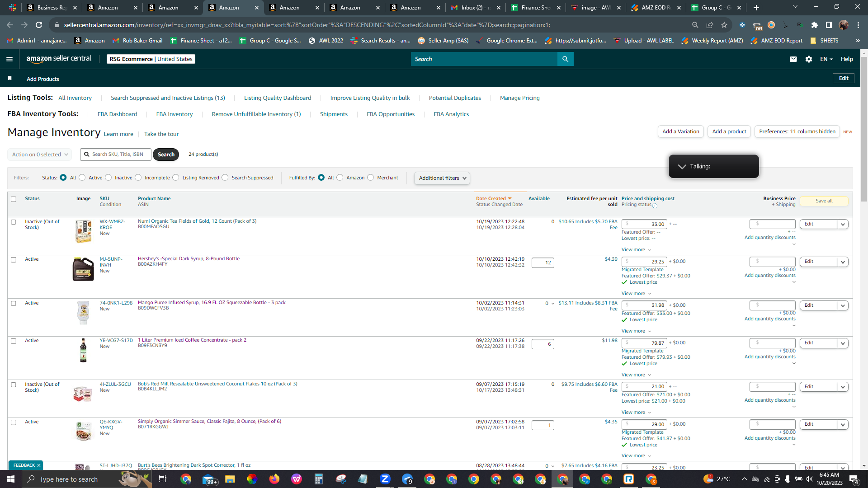
Task: Click Add a Variation button
Action: pos(681,131)
